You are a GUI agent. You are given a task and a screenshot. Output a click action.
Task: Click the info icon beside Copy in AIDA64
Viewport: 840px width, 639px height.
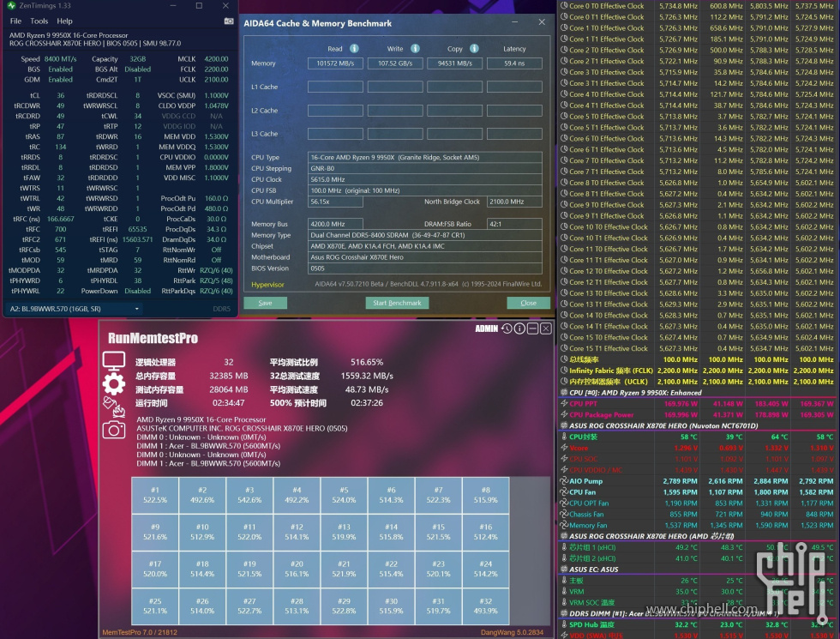474,48
